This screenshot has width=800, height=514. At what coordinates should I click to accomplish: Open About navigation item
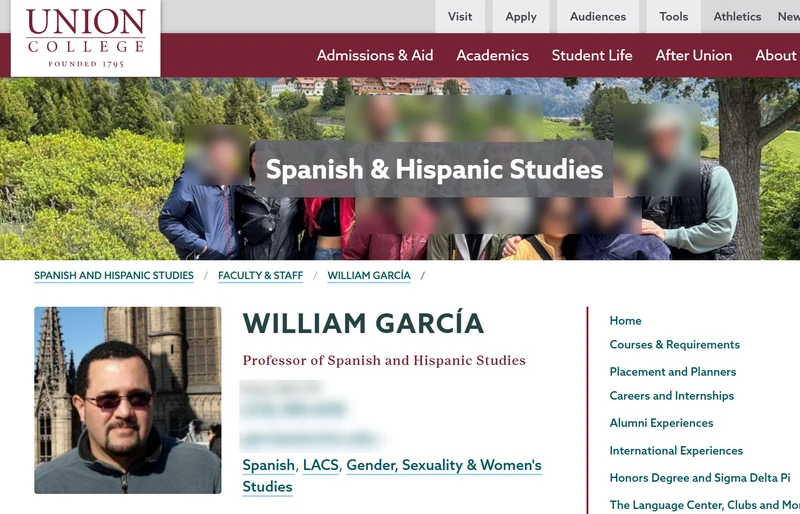click(776, 55)
